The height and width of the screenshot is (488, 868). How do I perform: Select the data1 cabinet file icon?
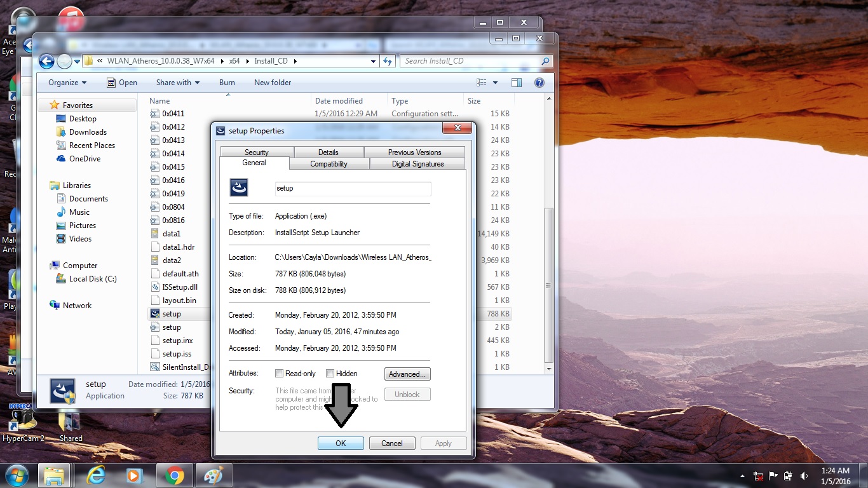coord(154,234)
